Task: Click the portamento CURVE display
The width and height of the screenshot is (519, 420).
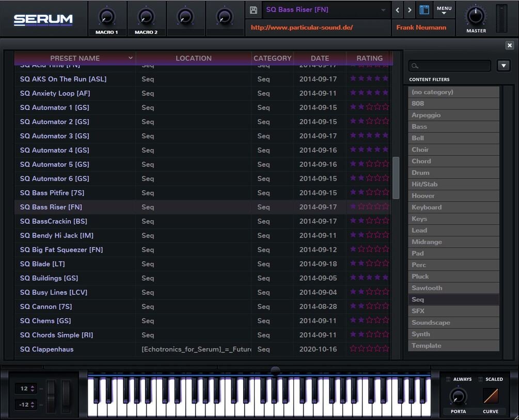Action: (491, 396)
